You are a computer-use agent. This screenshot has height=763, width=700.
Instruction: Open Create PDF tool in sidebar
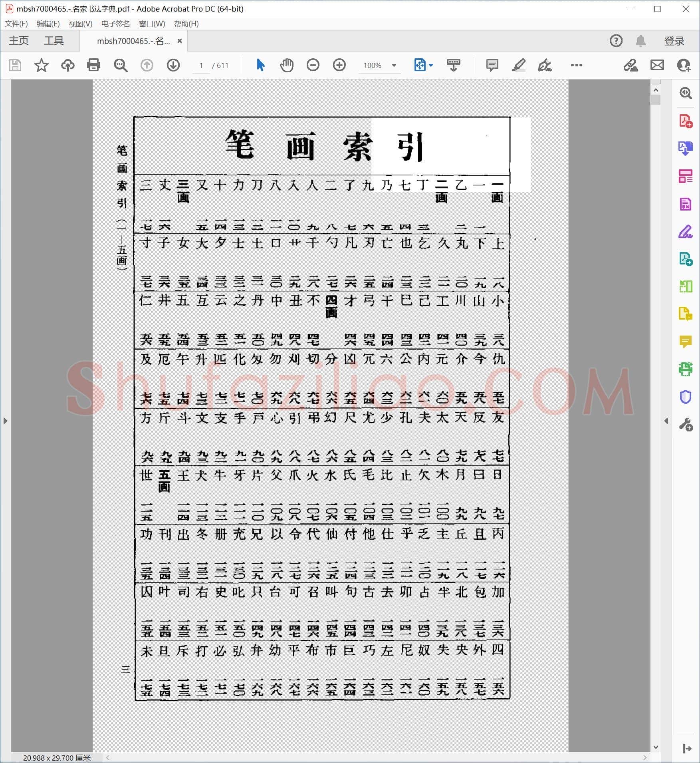coord(686,121)
